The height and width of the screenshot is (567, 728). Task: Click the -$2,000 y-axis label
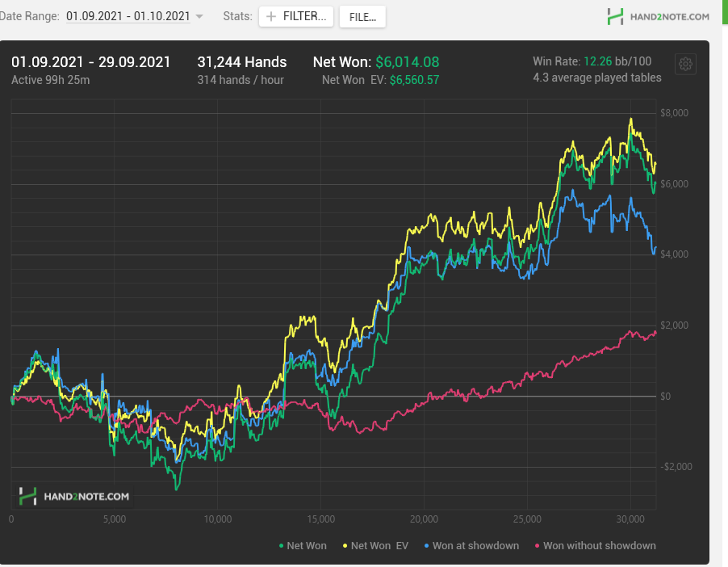pyautogui.click(x=676, y=467)
